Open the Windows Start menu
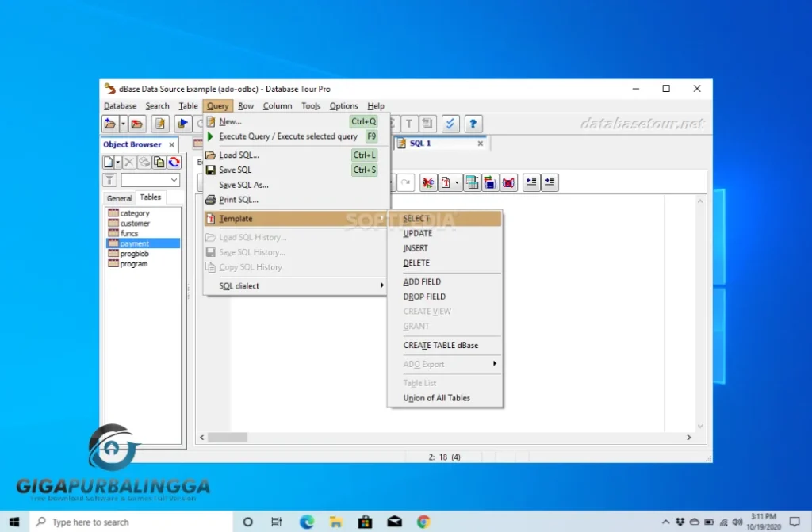Screen dimensions: 812x532 pos(14,522)
